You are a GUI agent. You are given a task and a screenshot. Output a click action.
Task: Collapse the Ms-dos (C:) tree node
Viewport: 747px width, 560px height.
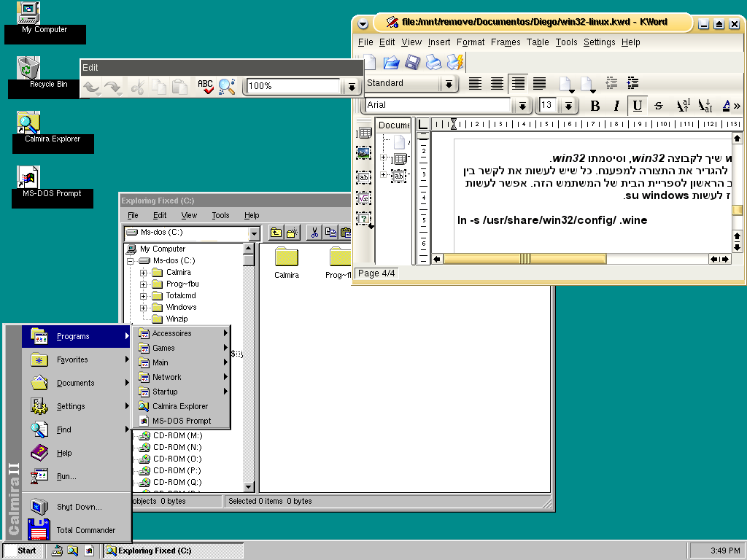coord(130,261)
